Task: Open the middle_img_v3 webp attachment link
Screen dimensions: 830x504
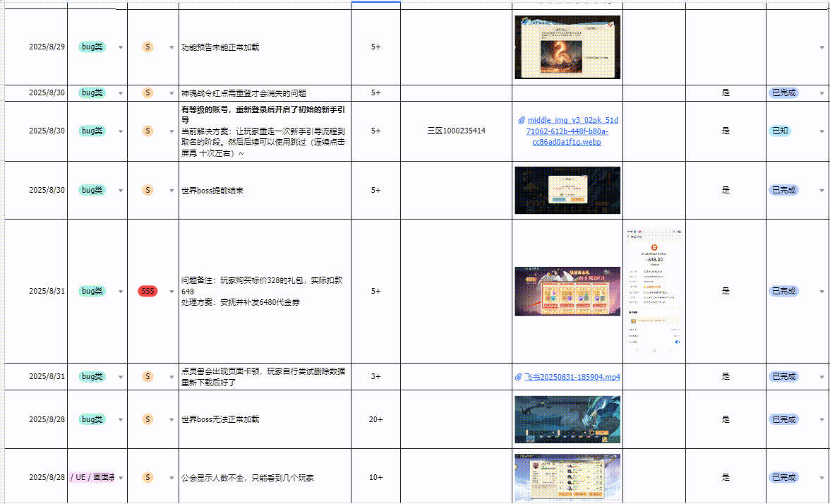Action: pyautogui.click(x=567, y=131)
